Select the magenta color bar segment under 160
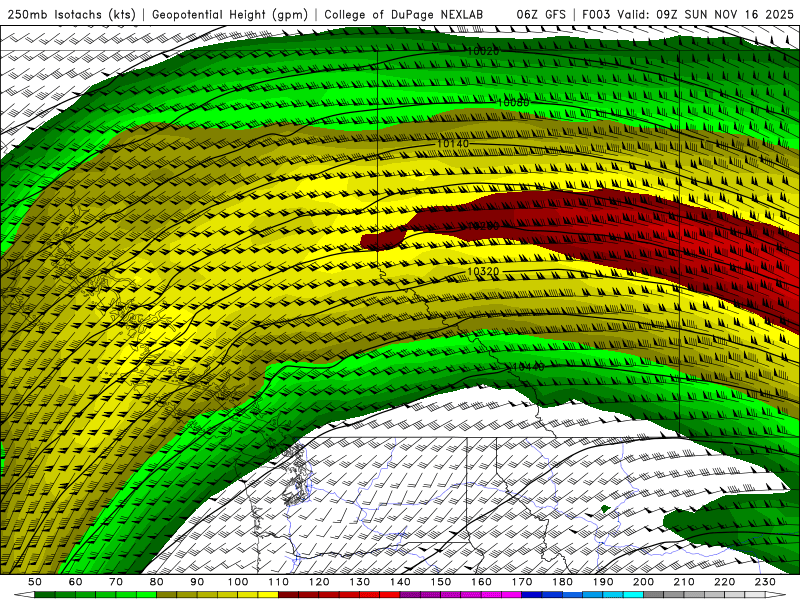Image resolution: width=800 pixels, height=600 pixels. (491, 595)
